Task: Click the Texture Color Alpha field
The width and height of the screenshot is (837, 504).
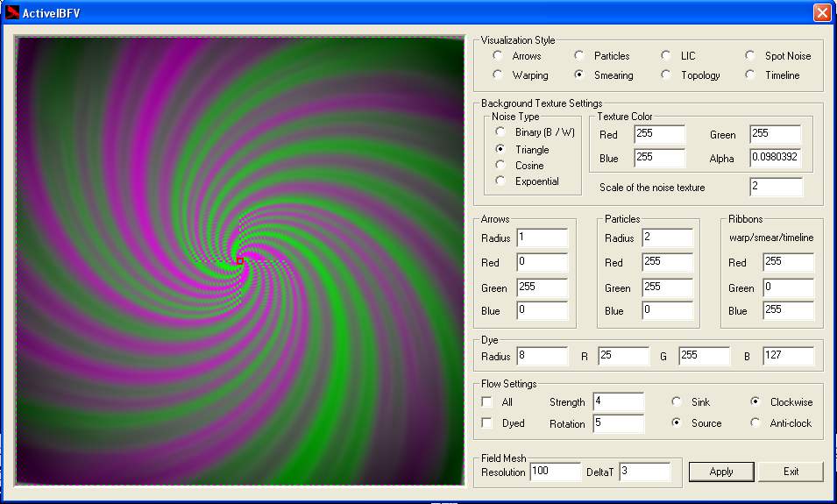Action: (x=775, y=159)
